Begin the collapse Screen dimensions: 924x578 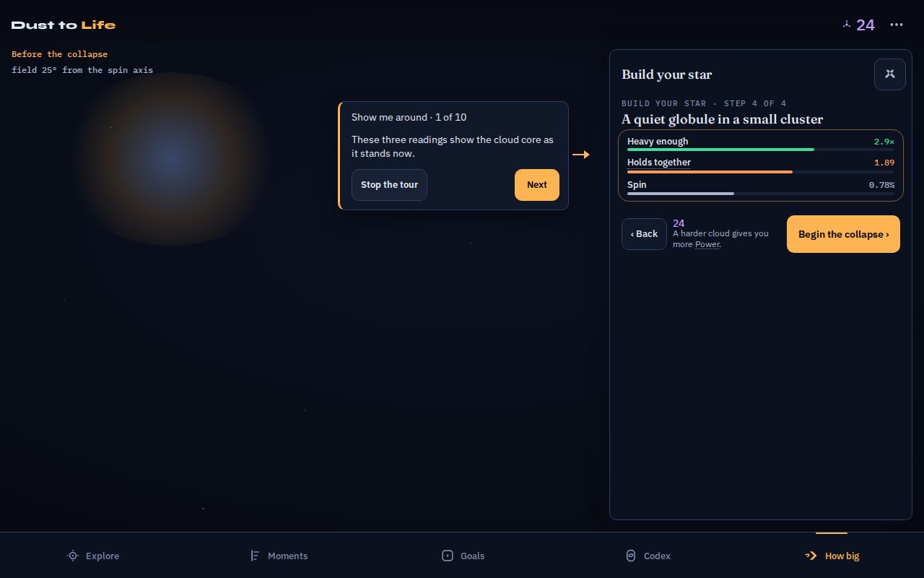pyautogui.click(x=843, y=234)
